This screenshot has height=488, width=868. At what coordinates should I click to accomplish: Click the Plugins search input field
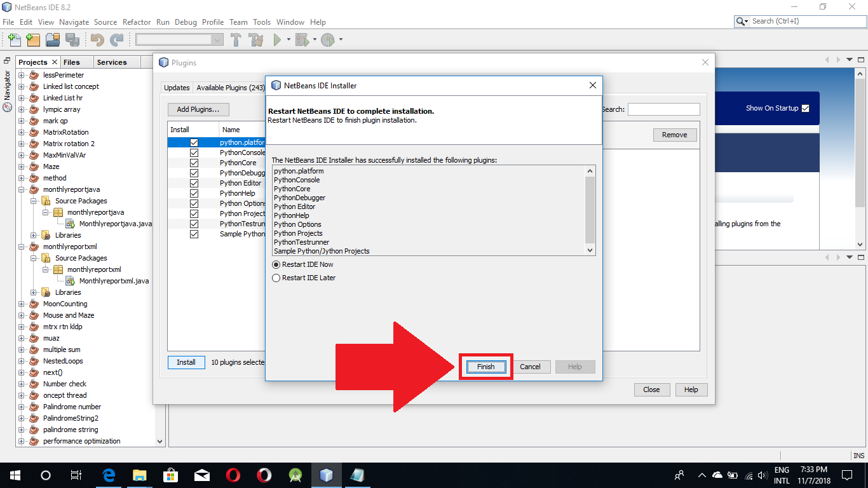click(x=664, y=109)
